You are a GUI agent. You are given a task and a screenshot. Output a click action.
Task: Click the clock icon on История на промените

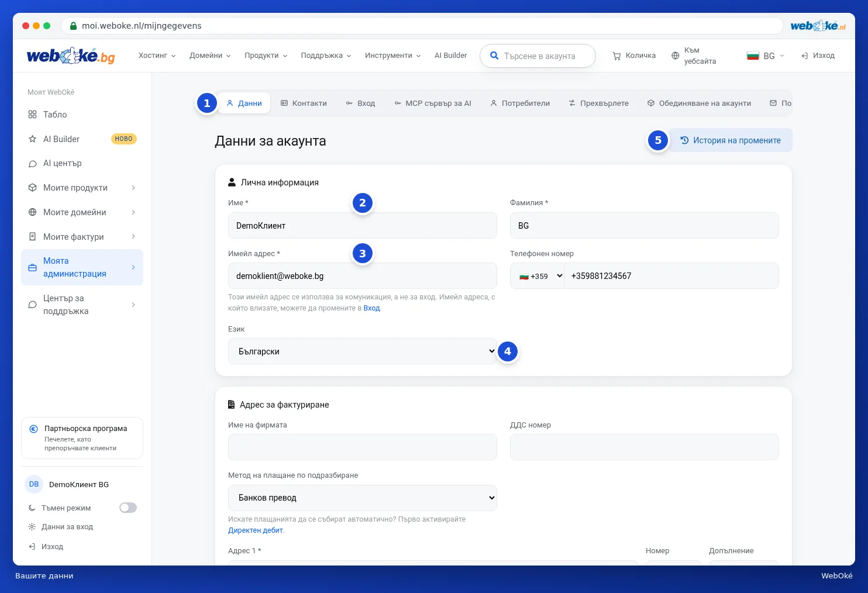(x=684, y=140)
